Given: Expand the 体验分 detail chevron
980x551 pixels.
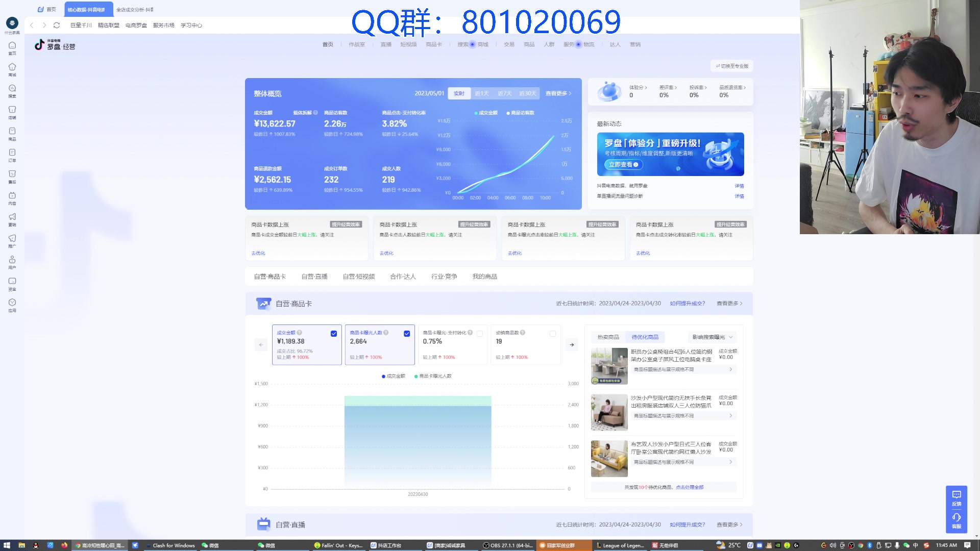Looking at the screenshot, I should click(x=646, y=88).
